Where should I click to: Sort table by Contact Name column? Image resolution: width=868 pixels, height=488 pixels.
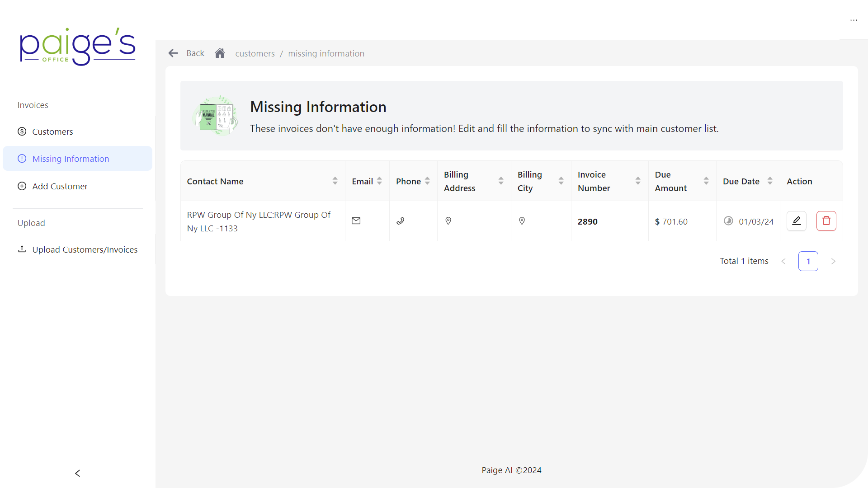pos(335,181)
